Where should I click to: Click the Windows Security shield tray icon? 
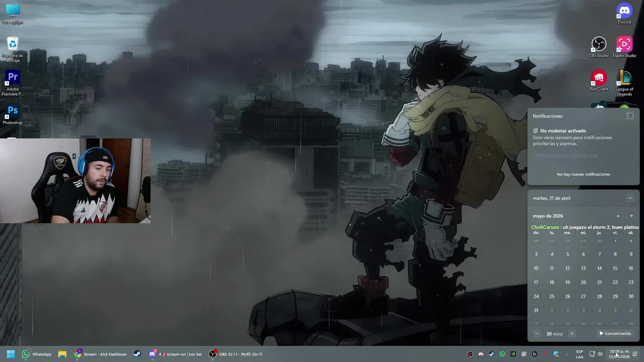pos(556,354)
